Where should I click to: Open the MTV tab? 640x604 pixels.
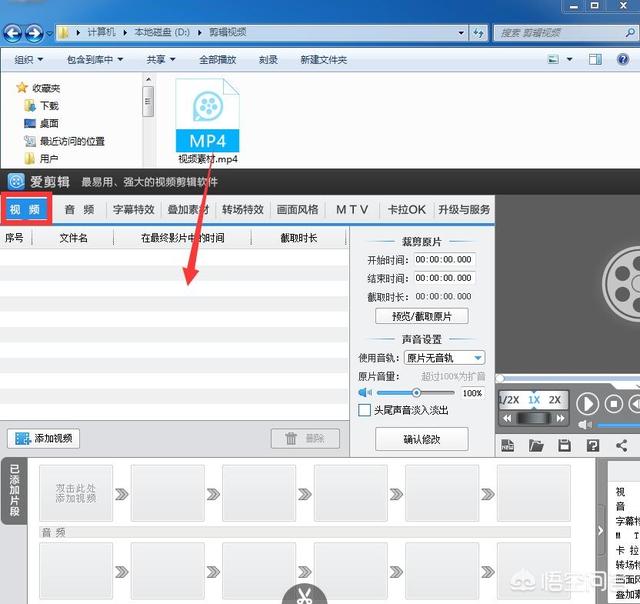(352, 210)
